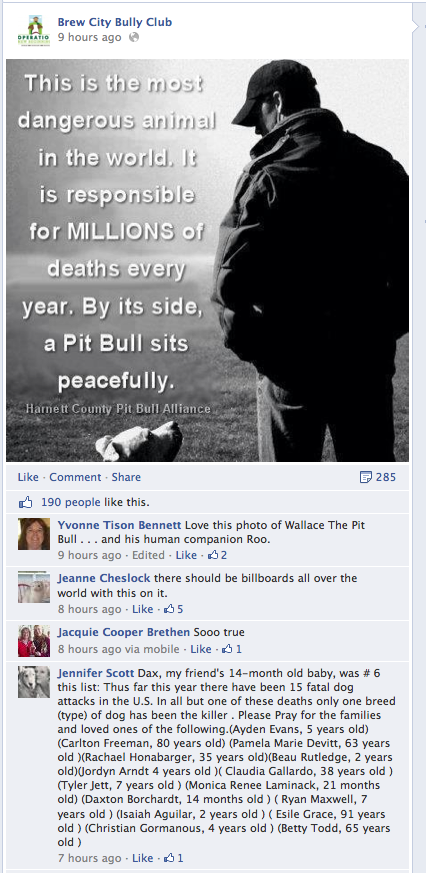
Task: Enlarge the pit bull photo in the post
Action: pos(207,260)
